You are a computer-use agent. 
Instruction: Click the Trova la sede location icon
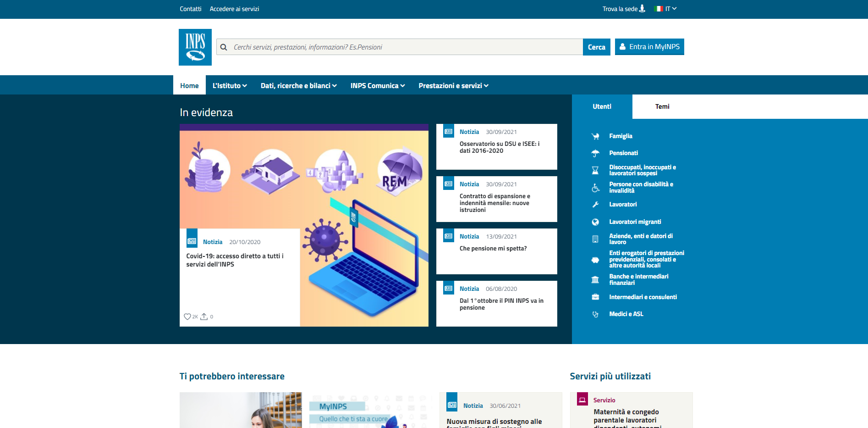642,8
